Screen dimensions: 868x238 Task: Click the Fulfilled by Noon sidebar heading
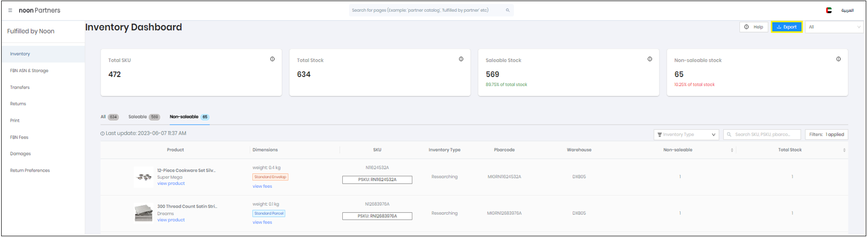pyautogui.click(x=31, y=31)
